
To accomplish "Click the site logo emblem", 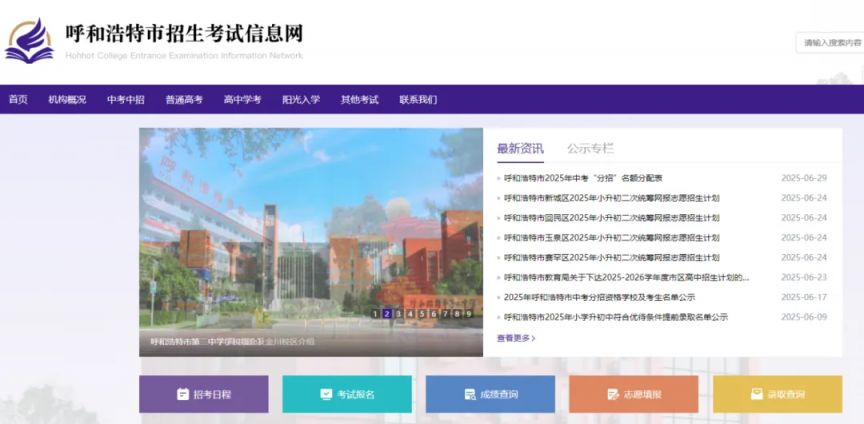I will pos(29,41).
